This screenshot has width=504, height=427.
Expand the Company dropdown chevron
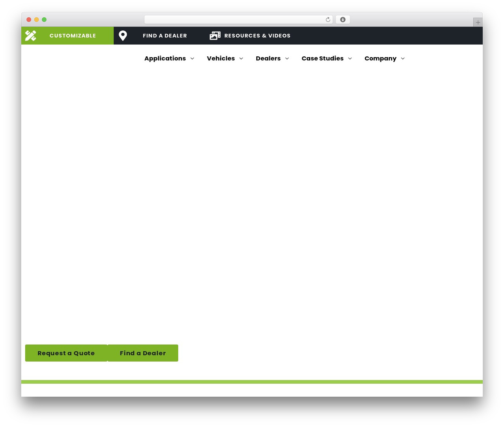[x=403, y=58]
